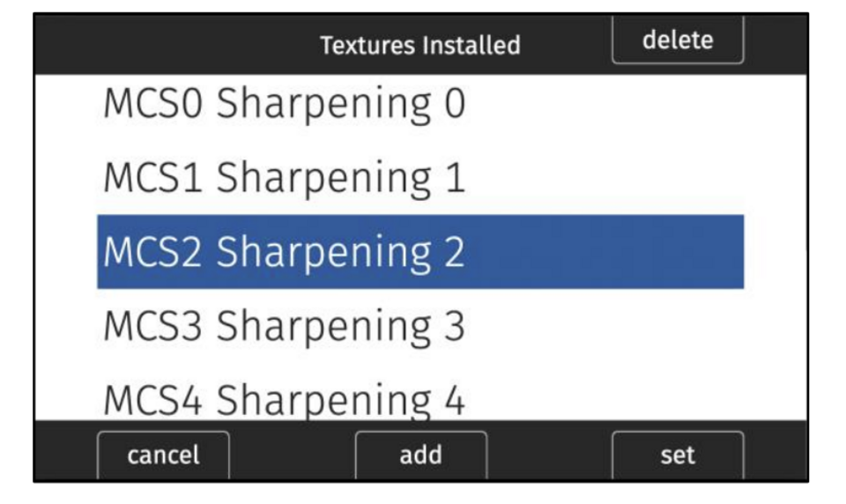Click highlighted MCS2 Sharpening 2 row
The width and height of the screenshot is (846, 504).
click(419, 252)
